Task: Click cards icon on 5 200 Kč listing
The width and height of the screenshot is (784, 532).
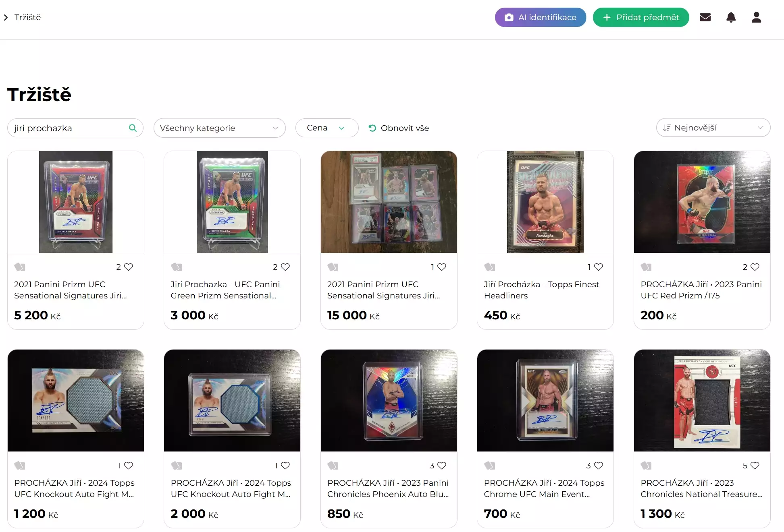Action: (20, 267)
